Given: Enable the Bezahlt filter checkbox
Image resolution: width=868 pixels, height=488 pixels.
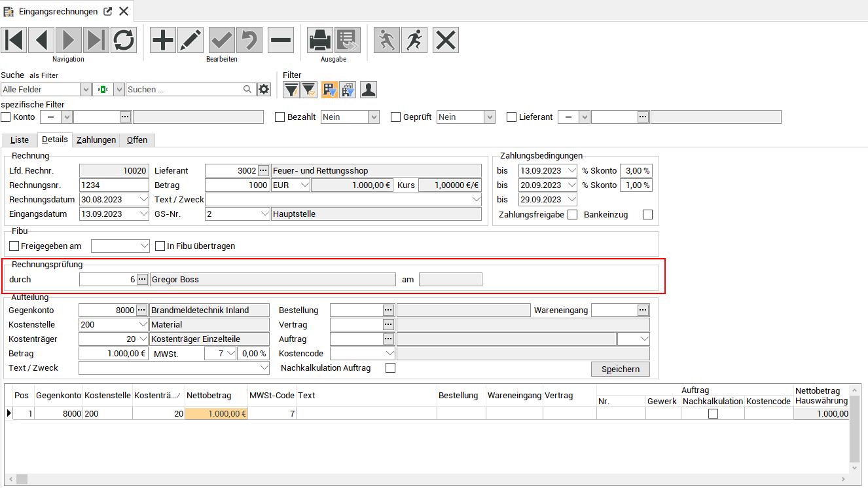Looking at the screenshot, I should coord(280,117).
